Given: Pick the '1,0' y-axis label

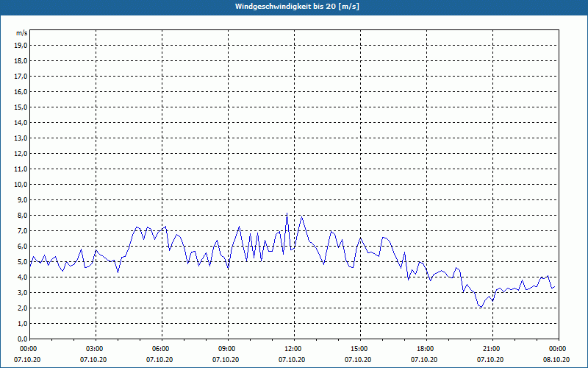Looking at the screenshot, I should [23, 323].
